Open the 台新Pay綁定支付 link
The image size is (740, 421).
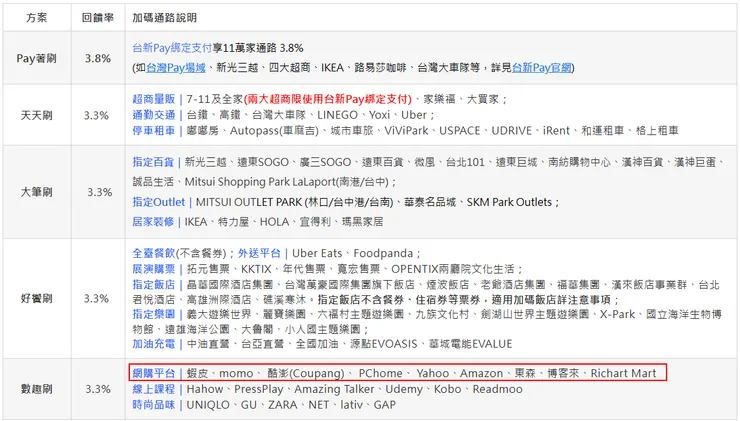[x=172, y=48]
